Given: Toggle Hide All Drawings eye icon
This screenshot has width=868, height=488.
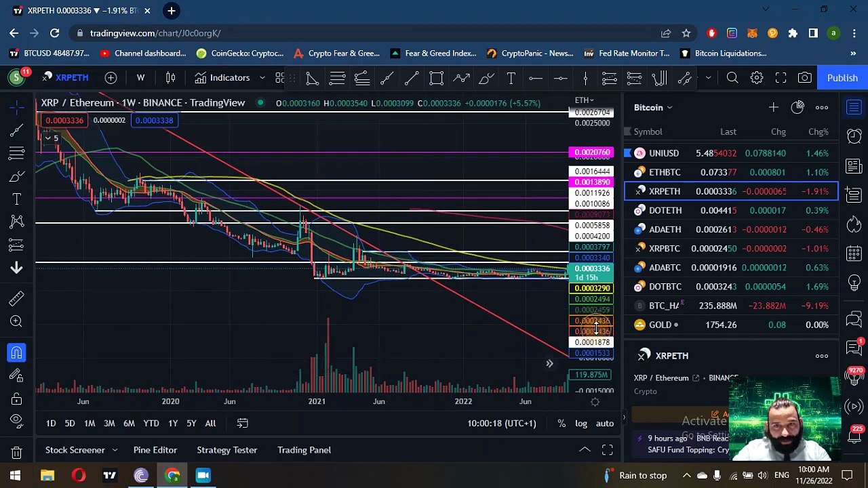Looking at the screenshot, I should 16,421.
